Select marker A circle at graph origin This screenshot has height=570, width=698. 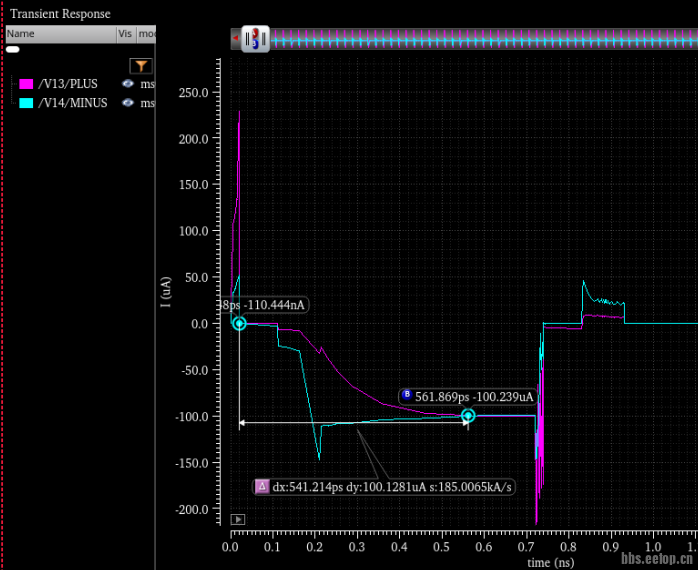pos(239,323)
